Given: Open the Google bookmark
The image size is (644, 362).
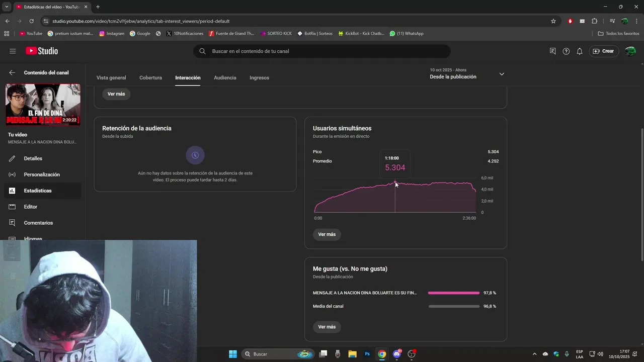Looking at the screenshot, I should [140, 34].
